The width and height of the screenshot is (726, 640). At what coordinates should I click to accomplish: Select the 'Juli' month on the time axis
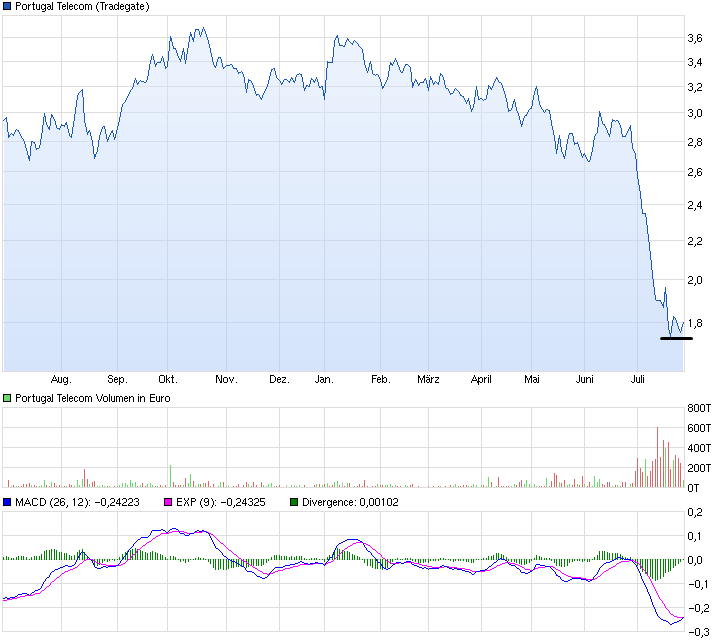(x=638, y=380)
